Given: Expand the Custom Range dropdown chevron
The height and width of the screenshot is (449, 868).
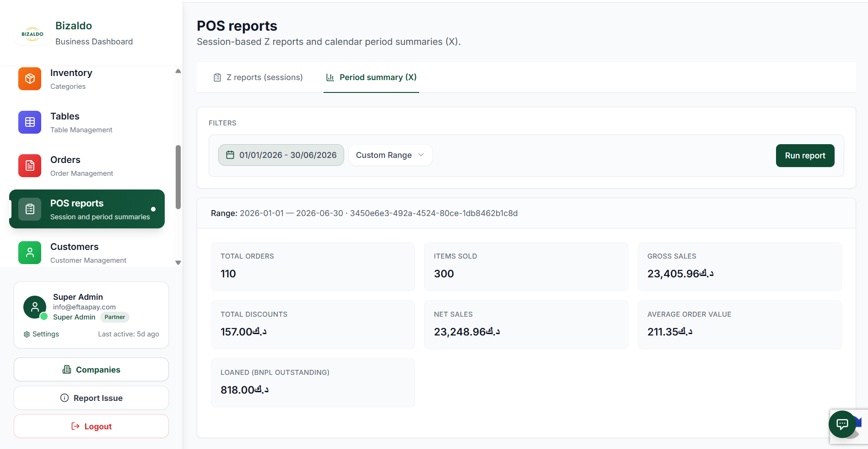Looking at the screenshot, I should pos(421,155).
